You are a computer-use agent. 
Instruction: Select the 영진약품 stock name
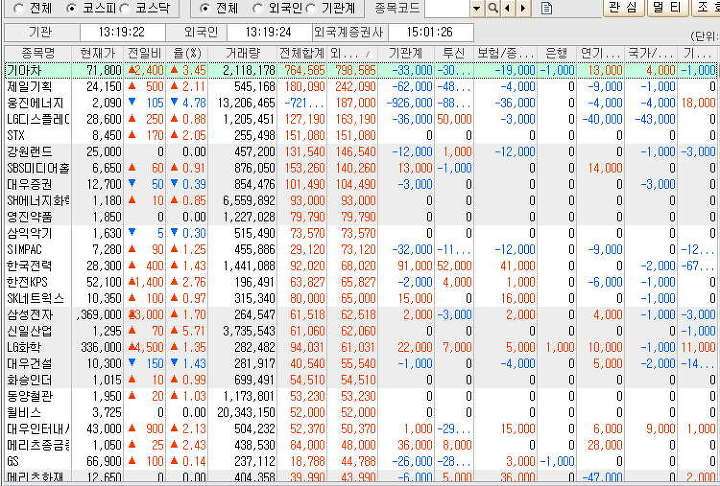tap(29, 217)
